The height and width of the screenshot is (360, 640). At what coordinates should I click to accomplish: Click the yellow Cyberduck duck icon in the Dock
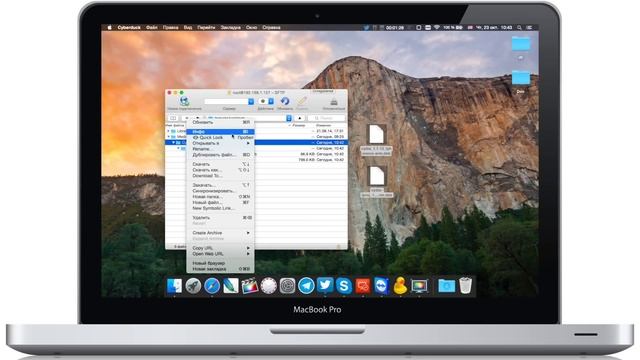[x=400, y=286]
